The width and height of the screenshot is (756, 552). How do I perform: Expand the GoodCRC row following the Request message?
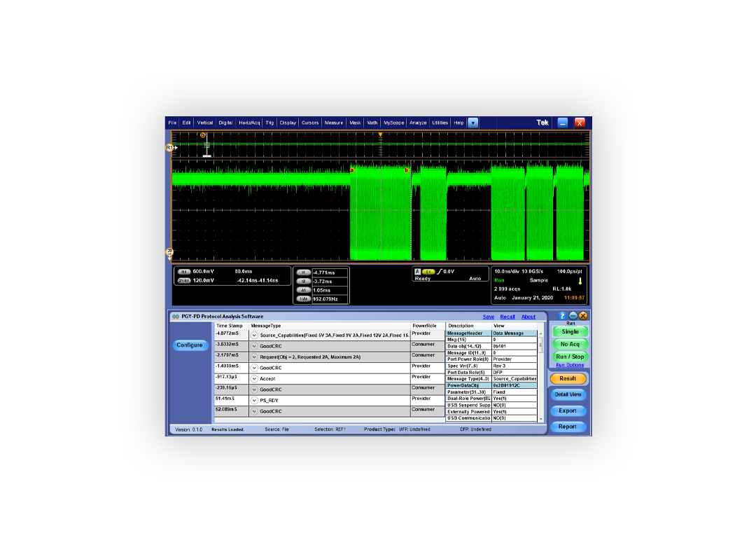[254, 368]
